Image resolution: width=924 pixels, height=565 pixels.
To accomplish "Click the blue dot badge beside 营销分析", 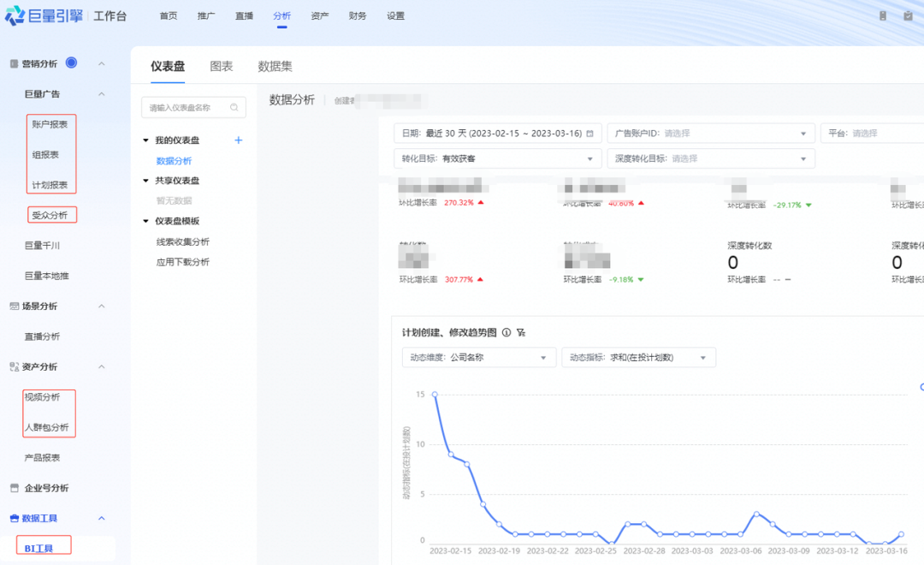I will coord(71,62).
